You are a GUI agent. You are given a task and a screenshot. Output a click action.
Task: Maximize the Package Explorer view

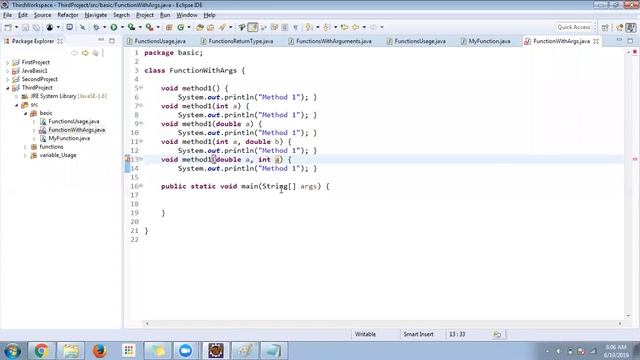(112, 40)
